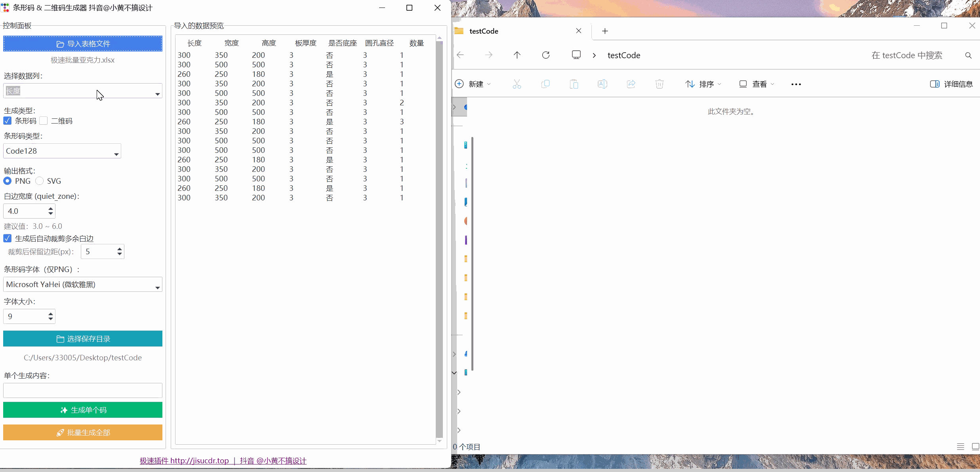Click the 单个生成内容 input field
980x472 pixels.
click(82, 390)
